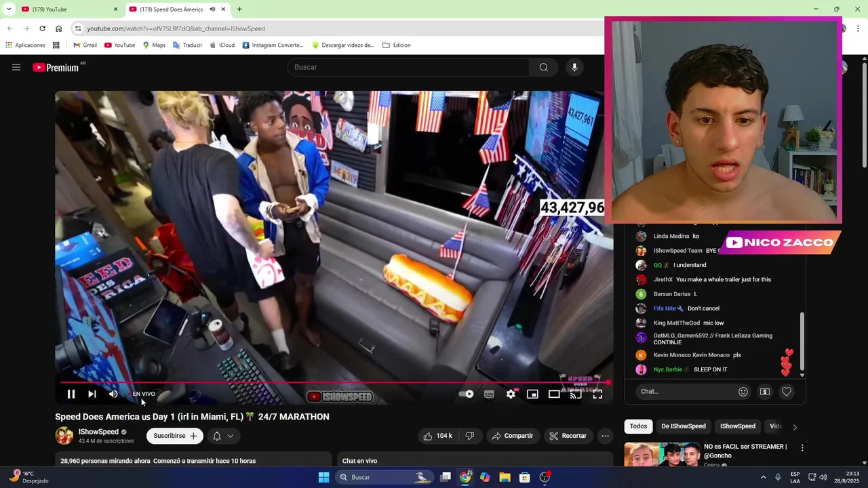This screenshot has width=868, height=488.
Task: Toggle subtitles in the video player
Action: 489,394
